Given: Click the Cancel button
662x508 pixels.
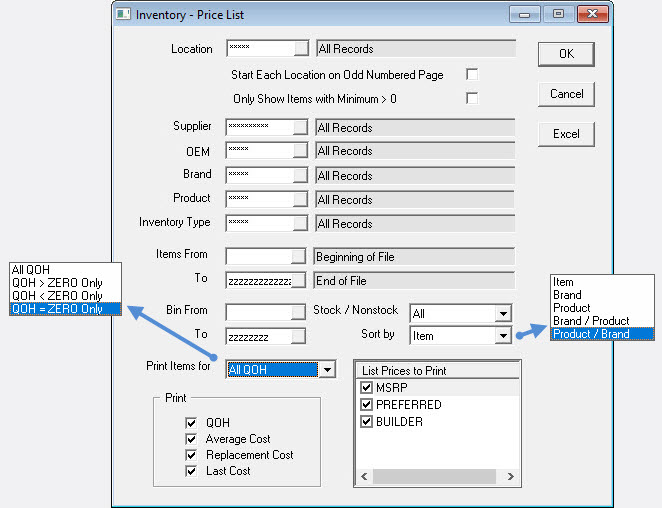Looking at the screenshot, I should (x=566, y=94).
